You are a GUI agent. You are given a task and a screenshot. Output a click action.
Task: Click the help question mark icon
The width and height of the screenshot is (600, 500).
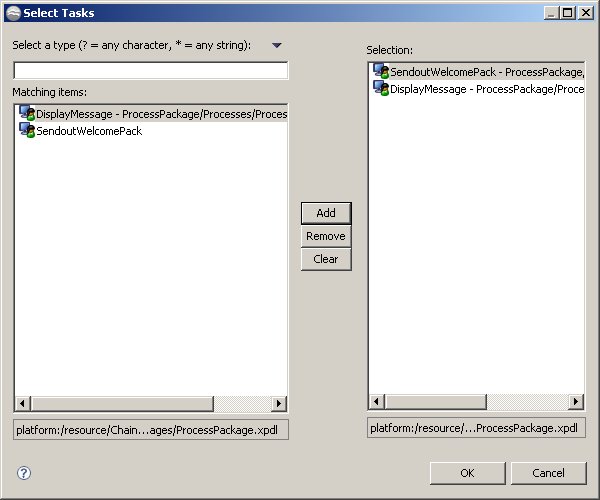click(24, 473)
